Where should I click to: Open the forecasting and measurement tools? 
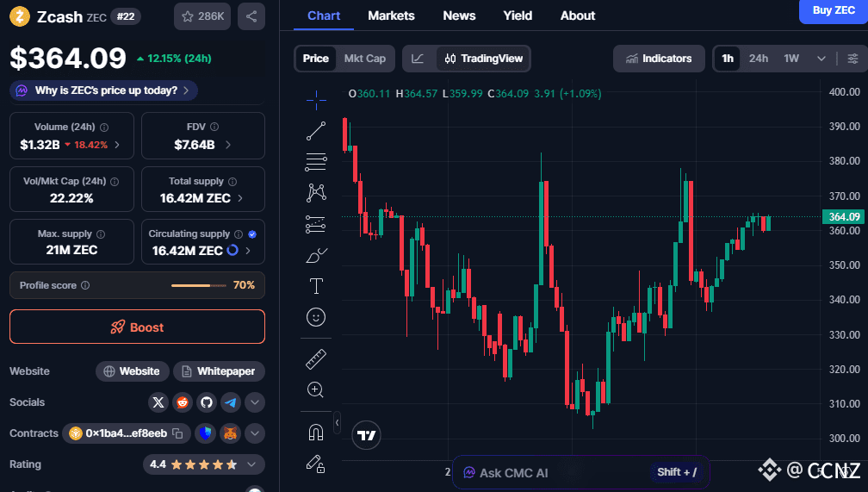tap(316, 224)
